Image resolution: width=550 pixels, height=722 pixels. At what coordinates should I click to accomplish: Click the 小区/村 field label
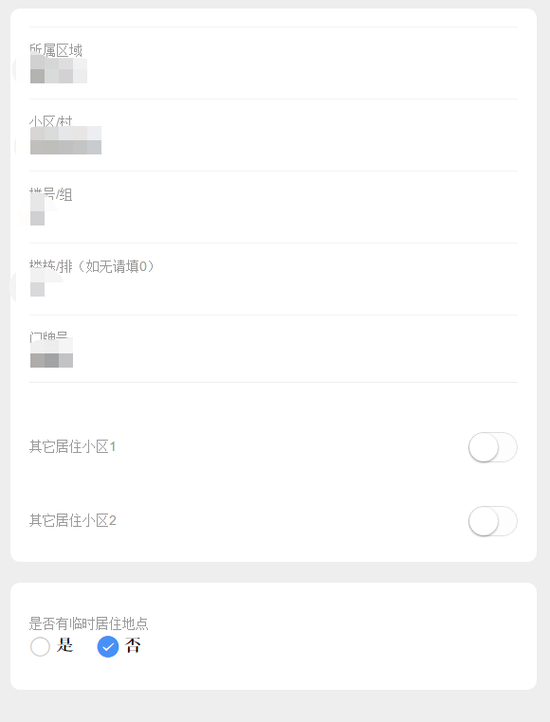coord(51,122)
